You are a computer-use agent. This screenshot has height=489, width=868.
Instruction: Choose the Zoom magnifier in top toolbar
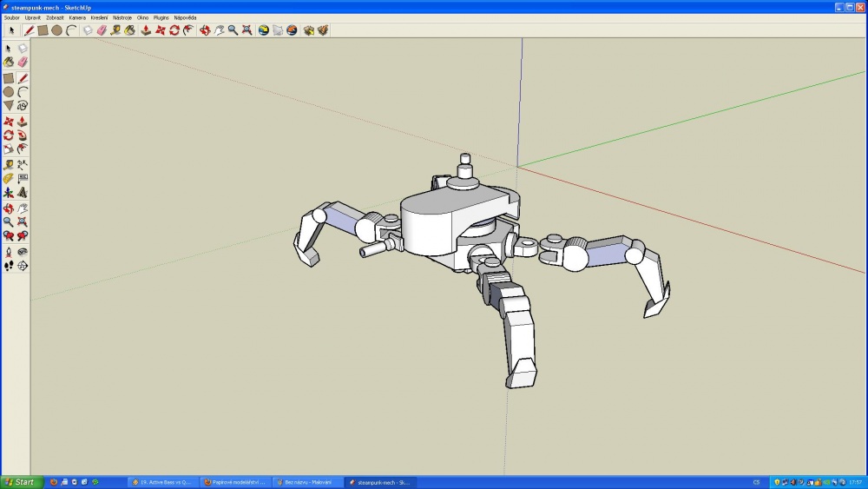pos(233,30)
